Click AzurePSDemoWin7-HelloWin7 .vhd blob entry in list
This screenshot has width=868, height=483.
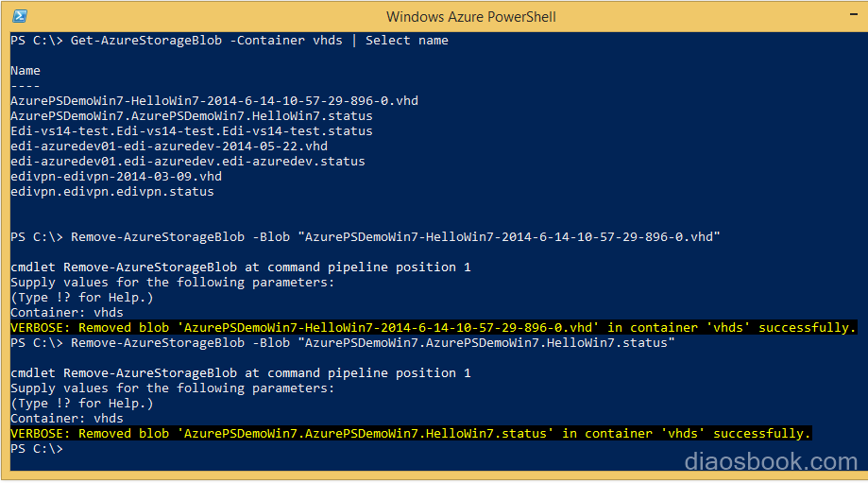click(214, 101)
